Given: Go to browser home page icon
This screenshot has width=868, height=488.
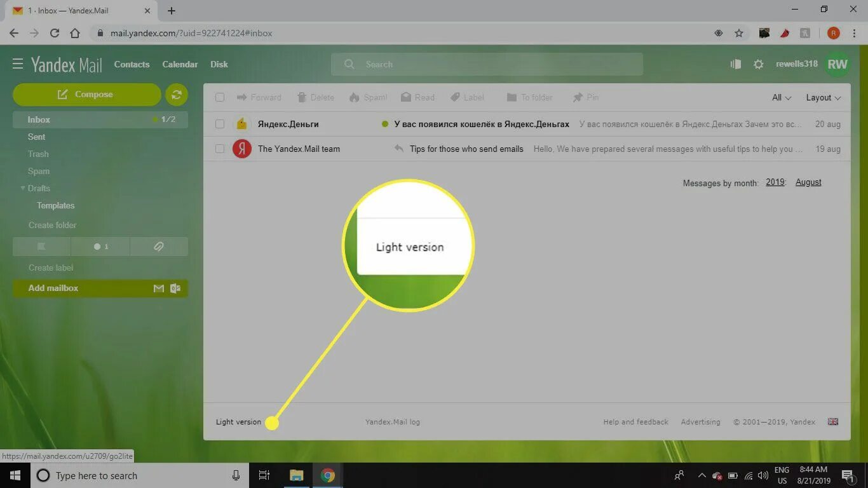Looking at the screenshot, I should tap(75, 33).
